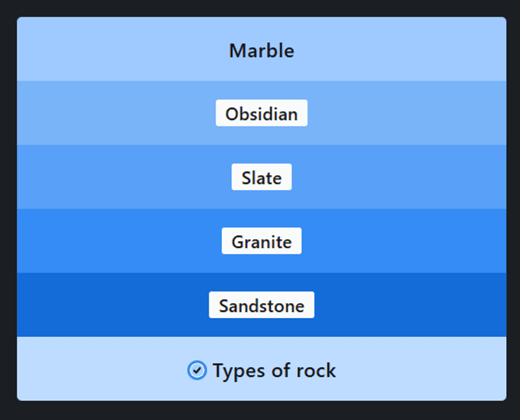Click the right side of Marble row
This screenshot has height=420, width=520.
pos(412,49)
